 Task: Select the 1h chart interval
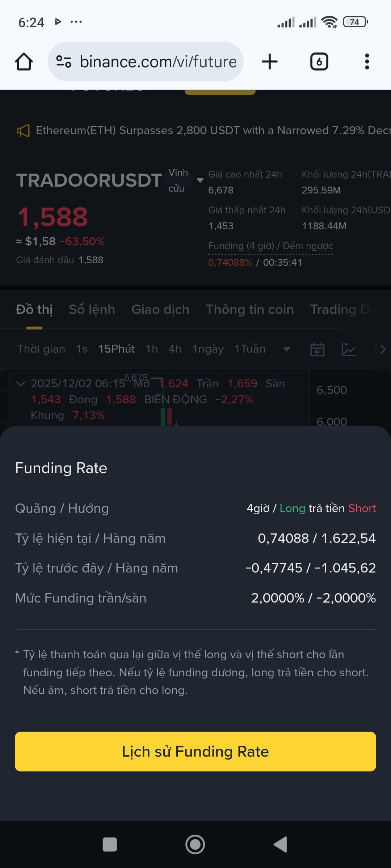coord(152,349)
